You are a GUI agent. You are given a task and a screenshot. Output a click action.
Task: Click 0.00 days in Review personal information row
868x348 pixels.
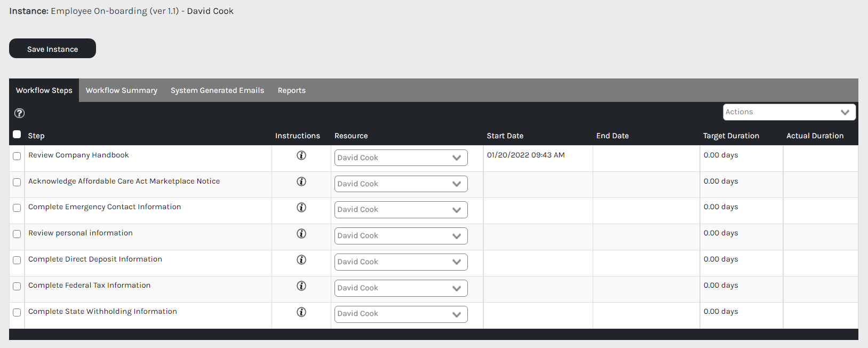(721, 233)
